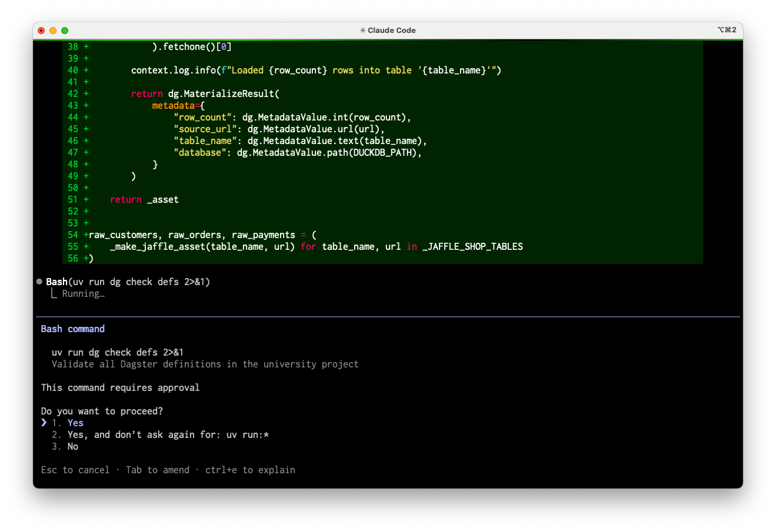Click the "ctrl+e to explain" hint

[250, 470]
